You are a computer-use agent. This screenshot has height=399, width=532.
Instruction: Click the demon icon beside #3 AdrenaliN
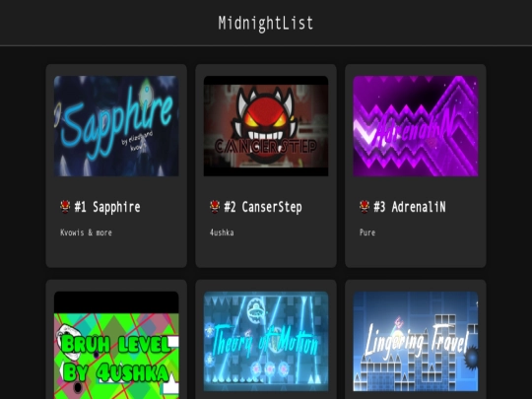(x=365, y=206)
